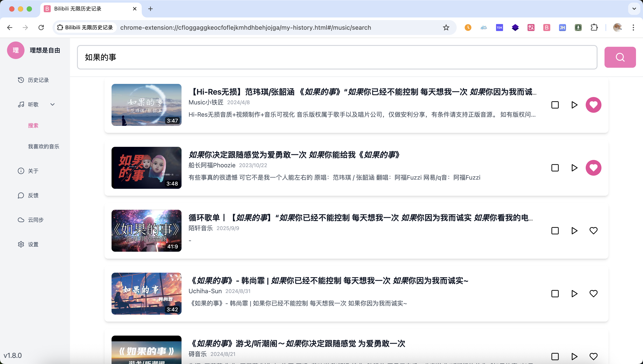Open a new browser tab
Screen dimensions: 643x364
click(x=150, y=9)
